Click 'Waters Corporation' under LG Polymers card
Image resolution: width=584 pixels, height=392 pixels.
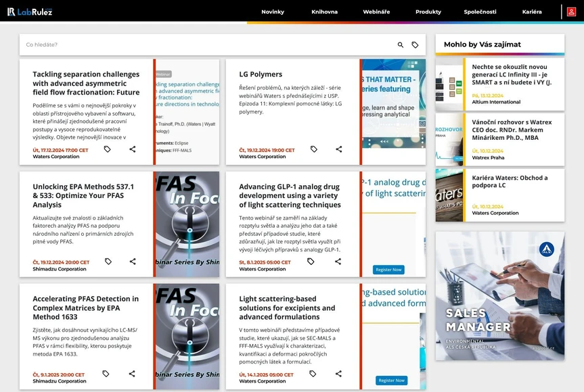pos(262,157)
